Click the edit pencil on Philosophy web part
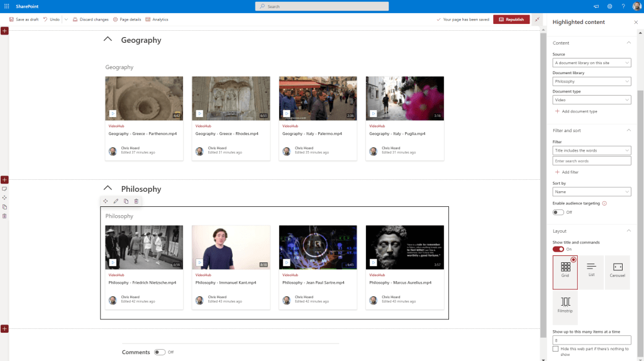Viewport: 644px width, 361px height. 116,201
